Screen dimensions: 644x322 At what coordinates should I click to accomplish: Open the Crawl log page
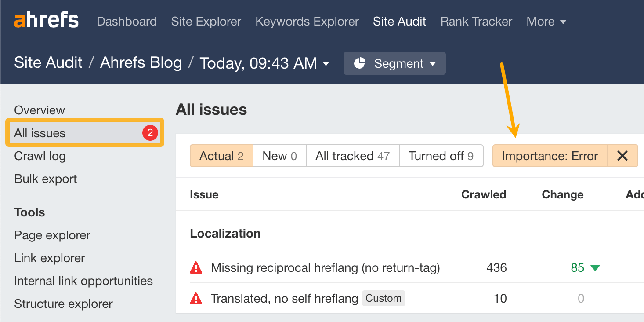40,156
